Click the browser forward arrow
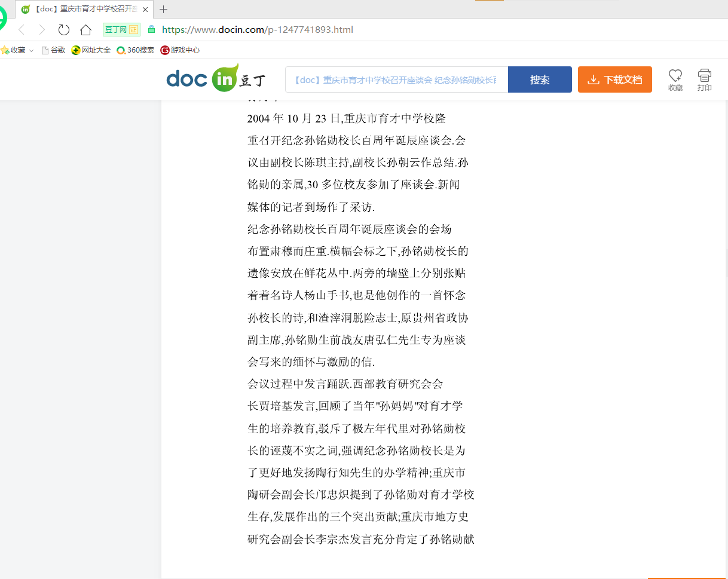Image resolution: width=728 pixels, height=579 pixels. point(42,30)
